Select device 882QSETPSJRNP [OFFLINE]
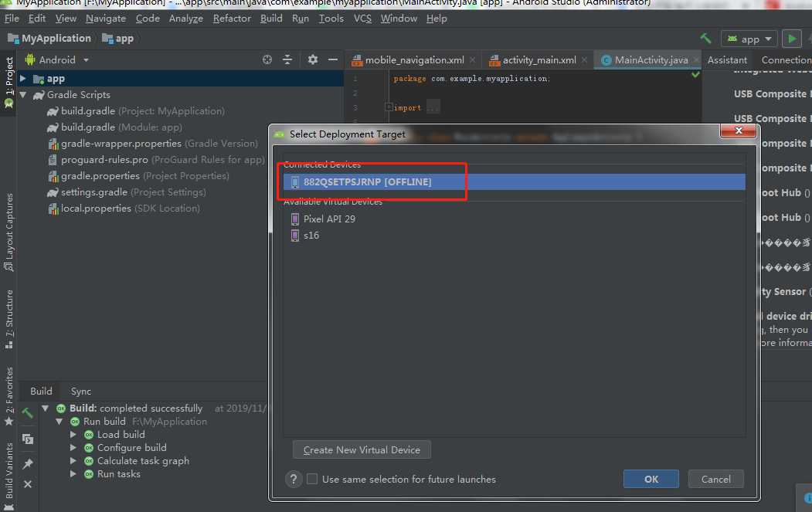Screen dimensions: 812x512 (514, 181)
